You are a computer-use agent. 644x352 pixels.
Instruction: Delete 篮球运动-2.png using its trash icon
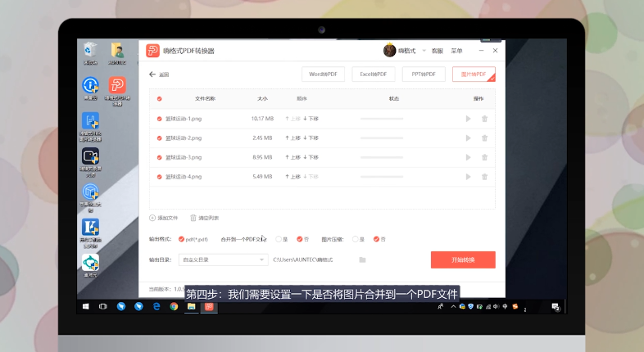click(x=485, y=138)
